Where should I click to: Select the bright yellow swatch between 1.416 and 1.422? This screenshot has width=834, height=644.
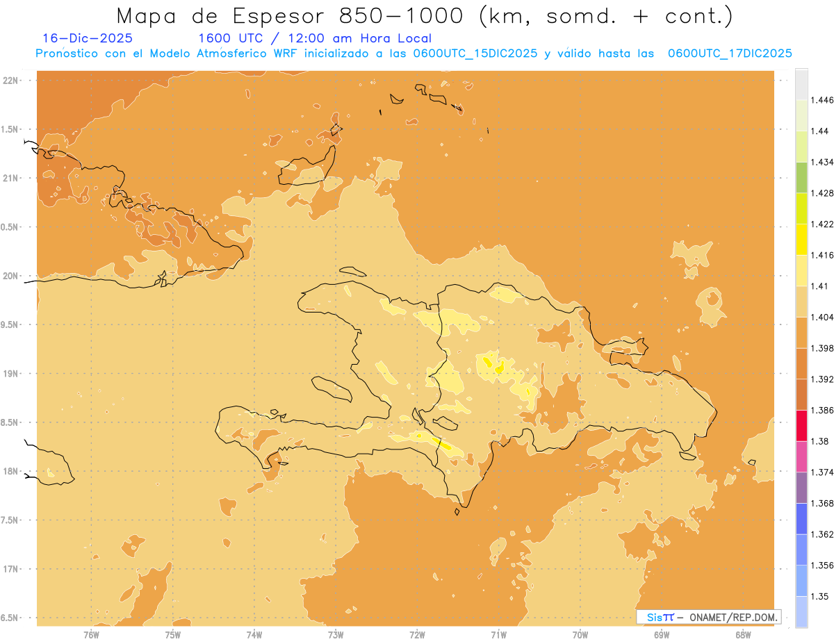pyautogui.click(x=801, y=239)
